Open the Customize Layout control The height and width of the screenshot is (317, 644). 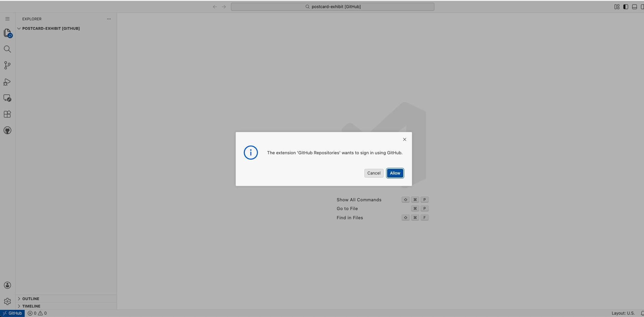617,7
